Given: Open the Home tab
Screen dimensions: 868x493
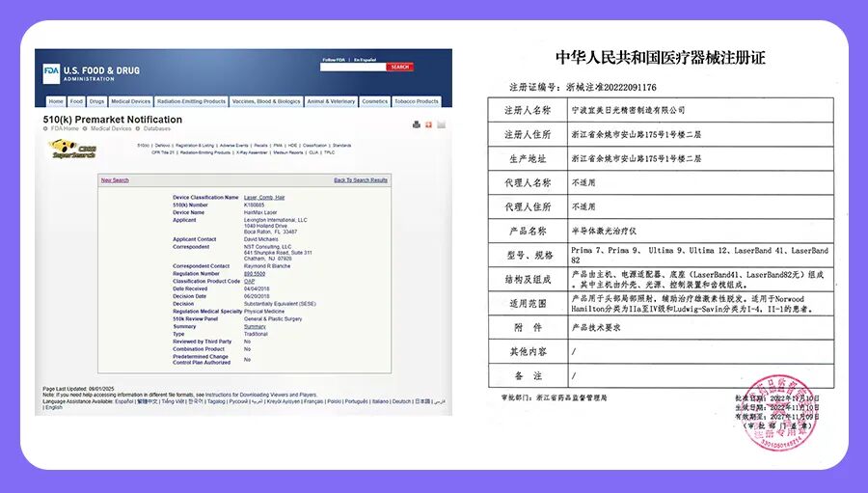Looking at the screenshot, I should pyautogui.click(x=56, y=102).
